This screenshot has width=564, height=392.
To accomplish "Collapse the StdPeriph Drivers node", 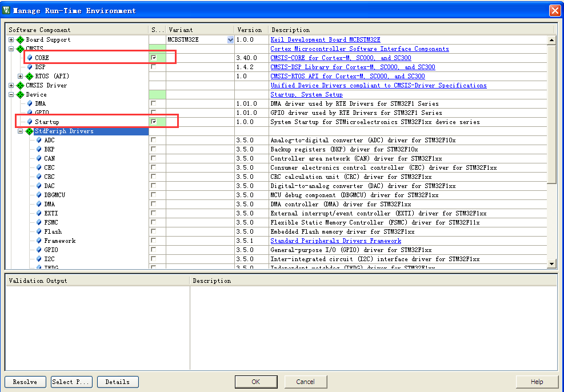I will [21, 131].
